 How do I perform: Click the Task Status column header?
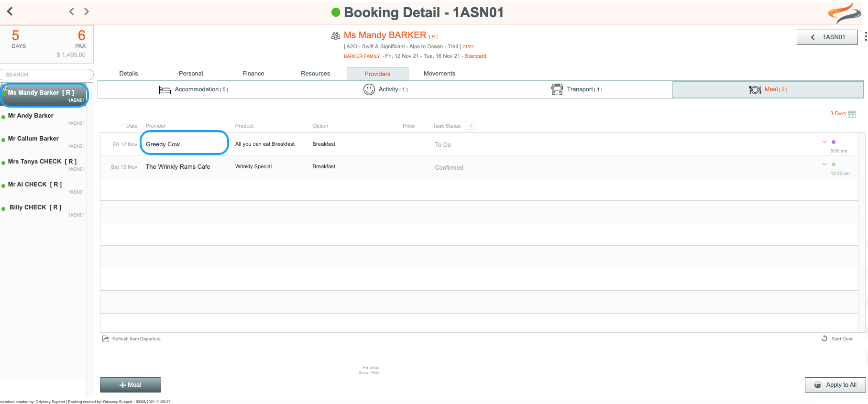[447, 126]
